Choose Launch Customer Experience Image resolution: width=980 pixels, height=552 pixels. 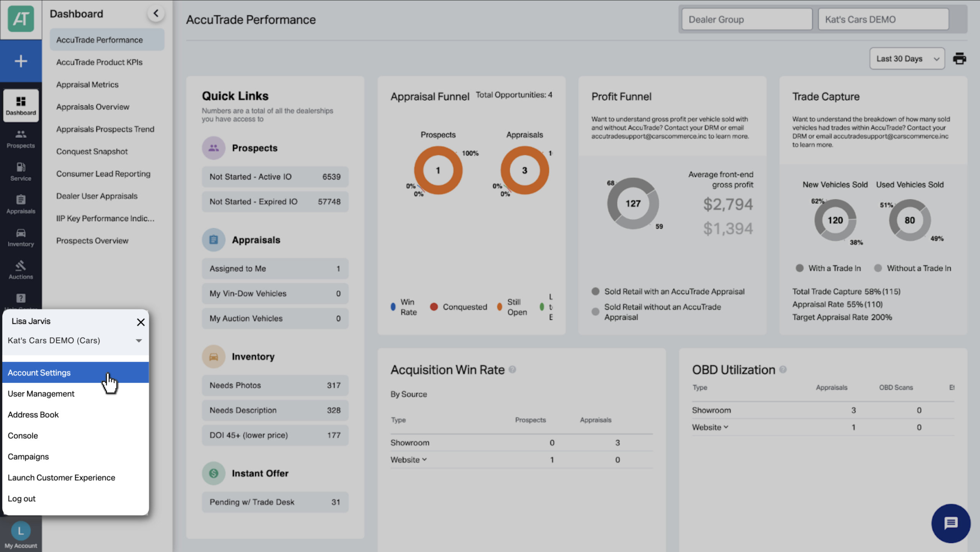point(75,477)
